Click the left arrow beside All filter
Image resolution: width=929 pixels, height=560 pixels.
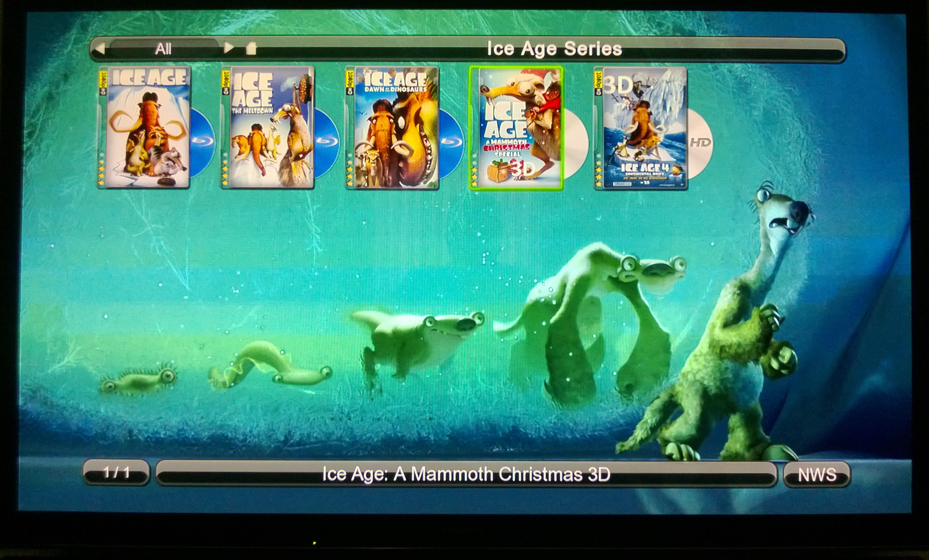[x=100, y=49]
